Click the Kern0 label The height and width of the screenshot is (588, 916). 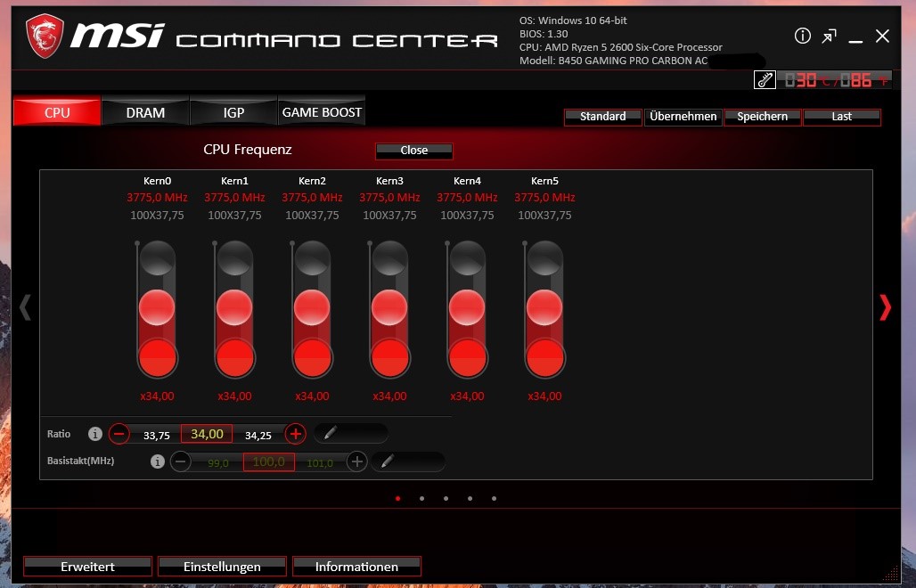click(157, 181)
